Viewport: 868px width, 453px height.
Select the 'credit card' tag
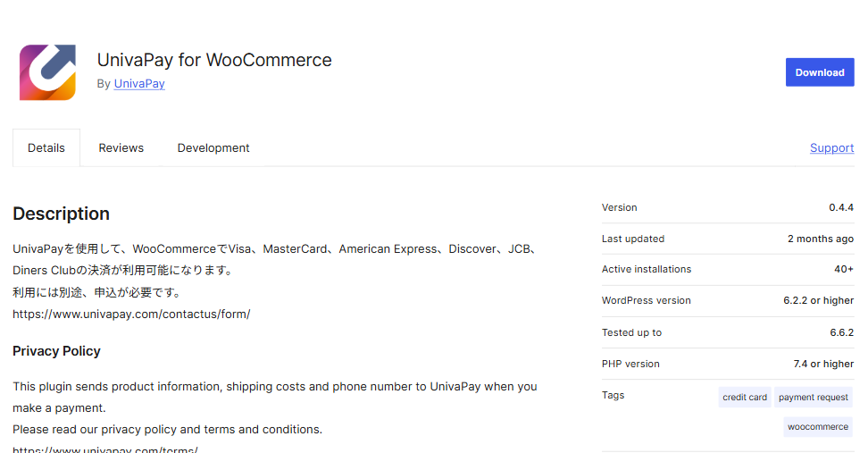click(x=745, y=398)
